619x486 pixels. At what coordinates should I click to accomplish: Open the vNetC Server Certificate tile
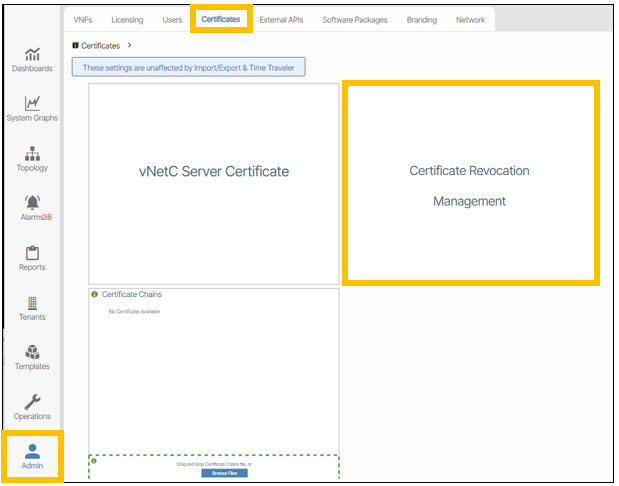[x=213, y=172]
